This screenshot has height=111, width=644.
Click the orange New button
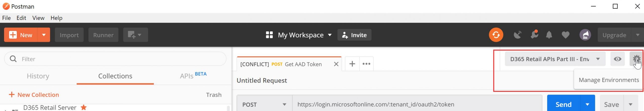[x=21, y=35]
